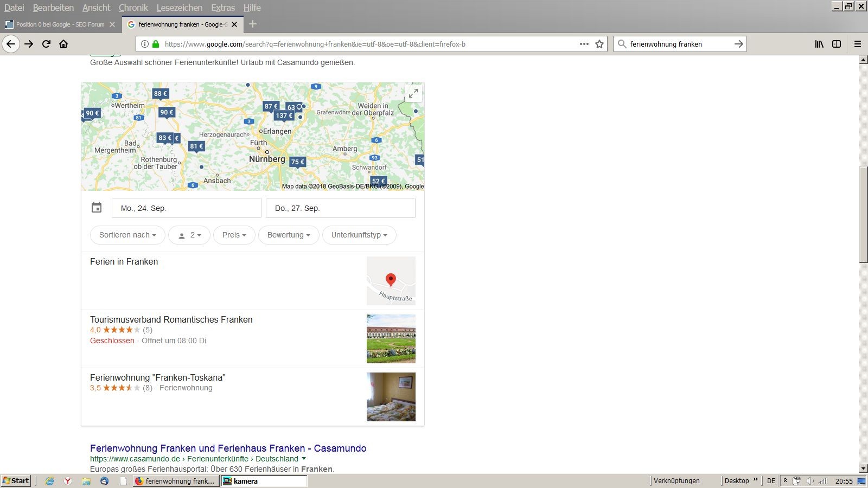Image resolution: width=868 pixels, height=488 pixels.
Task: Click the show desktop icon beside clock
Action: pyautogui.click(x=861, y=481)
